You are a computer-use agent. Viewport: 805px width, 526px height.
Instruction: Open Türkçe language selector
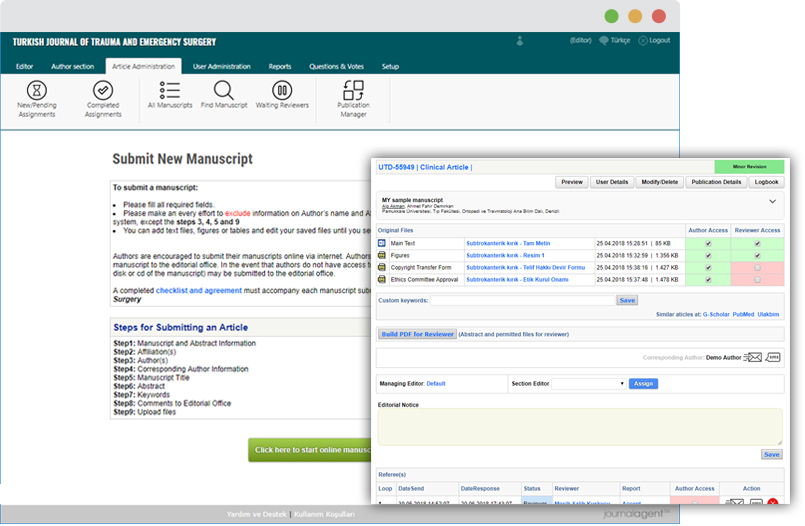pyautogui.click(x=616, y=40)
